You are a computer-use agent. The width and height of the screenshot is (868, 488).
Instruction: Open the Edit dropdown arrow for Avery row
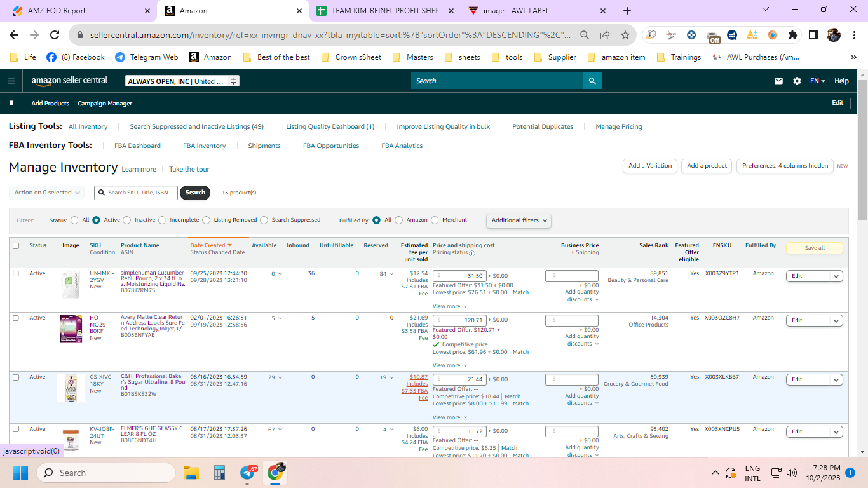[837, 320]
